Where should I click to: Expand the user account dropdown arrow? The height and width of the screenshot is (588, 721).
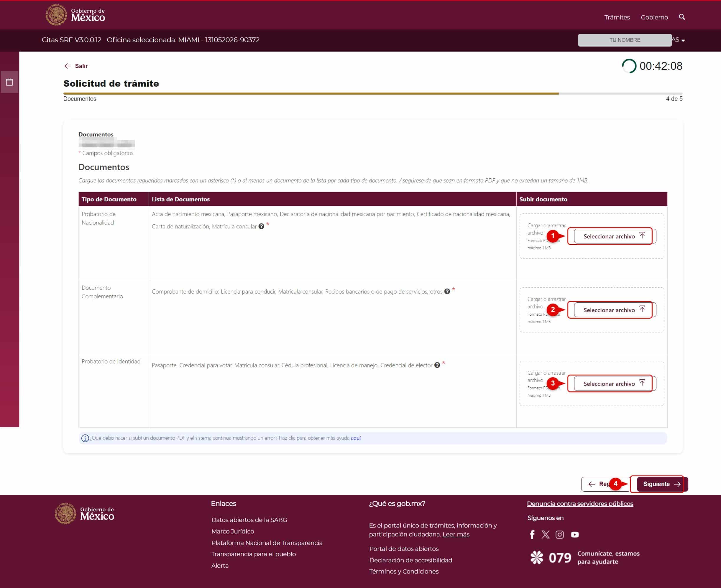[683, 40]
